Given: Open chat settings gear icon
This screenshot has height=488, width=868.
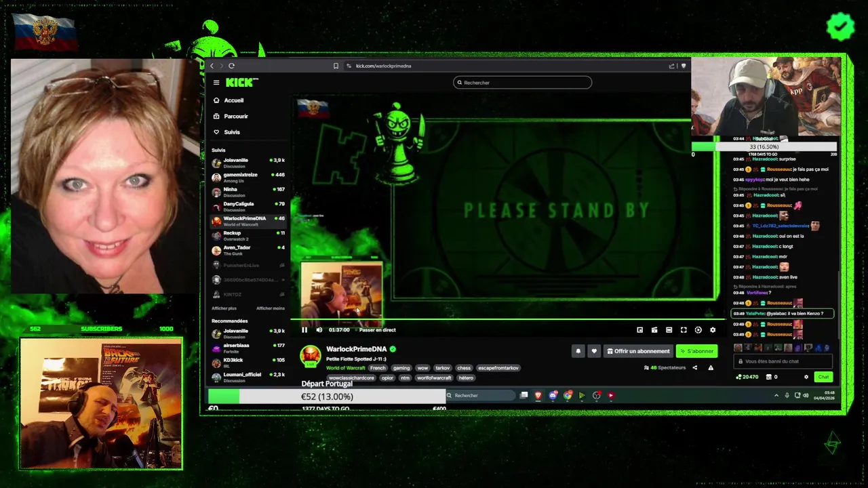Looking at the screenshot, I should coord(806,377).
